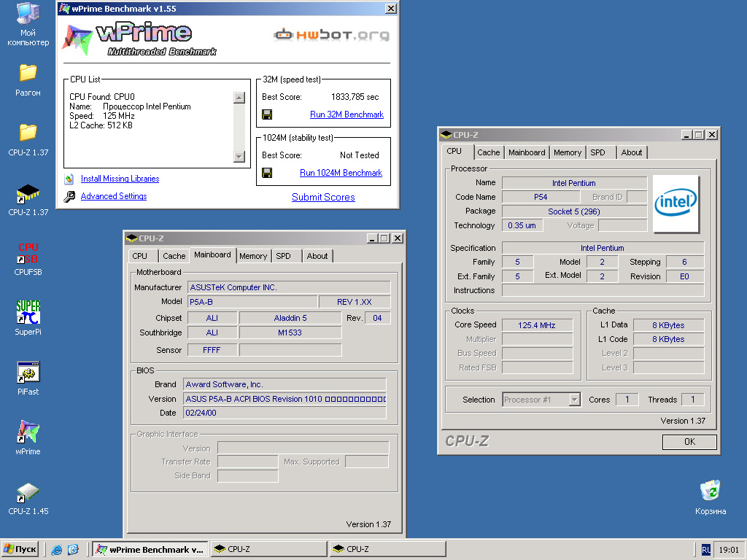Open About tab in CPU-Z processor window
This screenshot has width=747, height=560.
coord(632,152)
